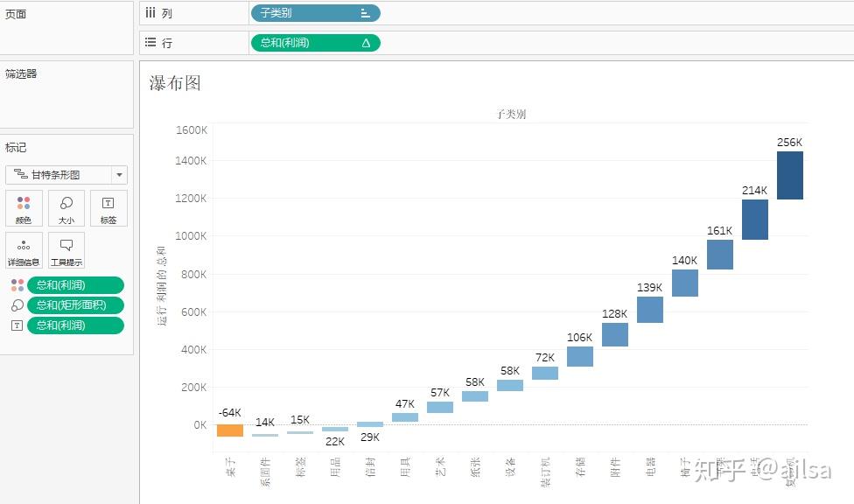Click the sort icon on 子类别 pill
Viewport: 854px width, 504px height.
(365, 13)
